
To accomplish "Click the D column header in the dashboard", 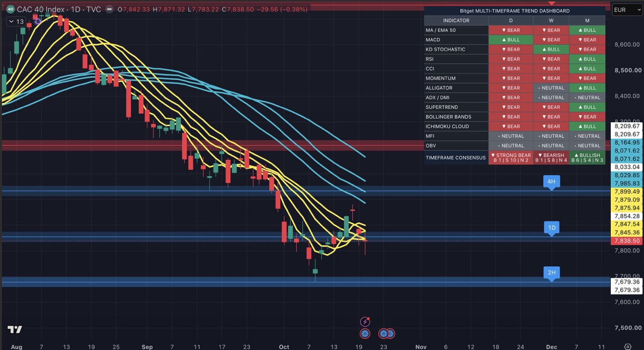I will (511, 21).
